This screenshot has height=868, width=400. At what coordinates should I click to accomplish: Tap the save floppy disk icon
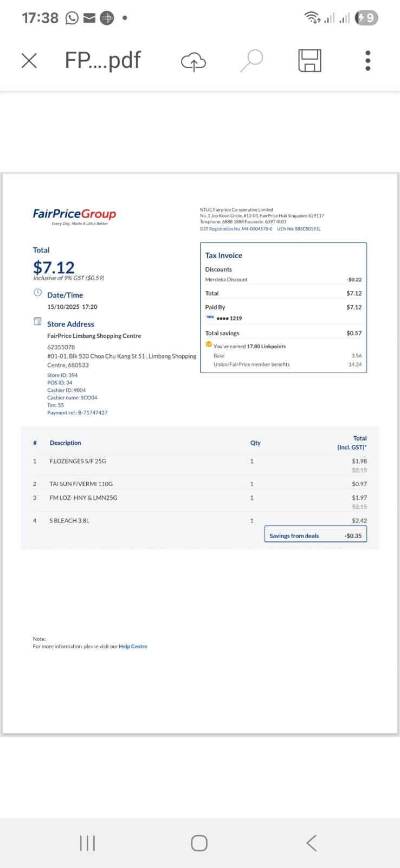pos(310,60)
